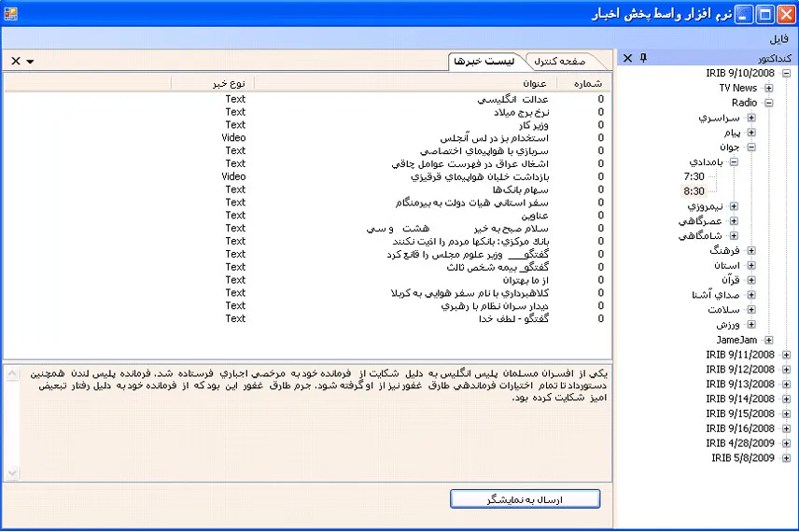This screenshot has height=532, width=799.
Task: Click the ارسال به نمایشگر button
Action: 525,499
